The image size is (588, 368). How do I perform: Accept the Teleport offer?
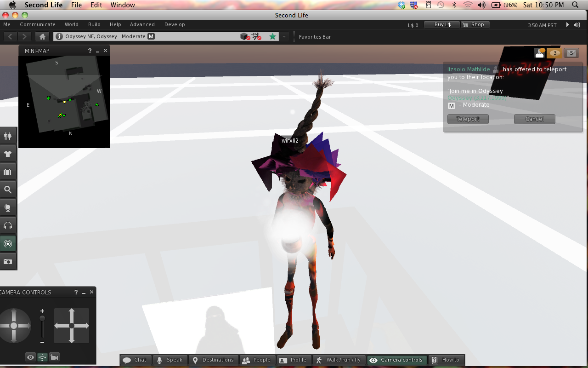pyautogui.click(x=468, y=119)
